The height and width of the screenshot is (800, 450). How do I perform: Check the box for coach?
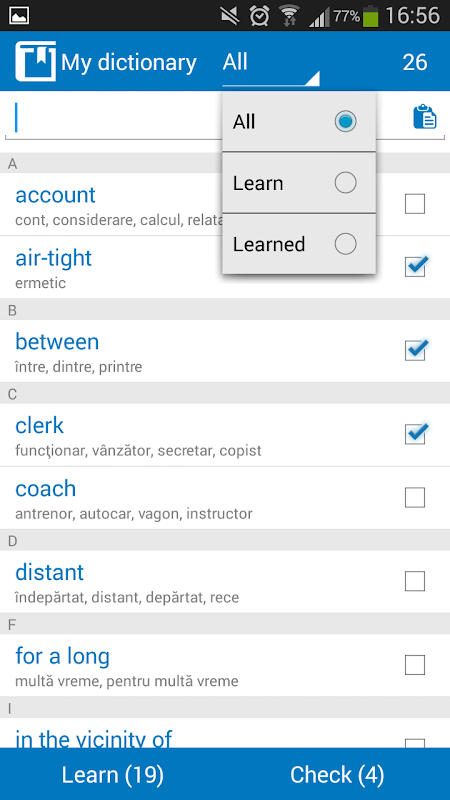coord(415,497)
